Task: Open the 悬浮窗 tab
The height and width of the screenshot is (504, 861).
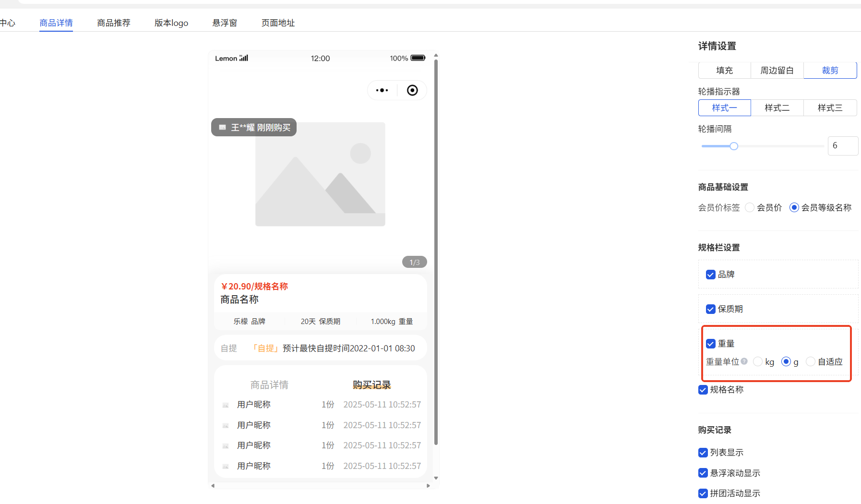Action: 225,23
